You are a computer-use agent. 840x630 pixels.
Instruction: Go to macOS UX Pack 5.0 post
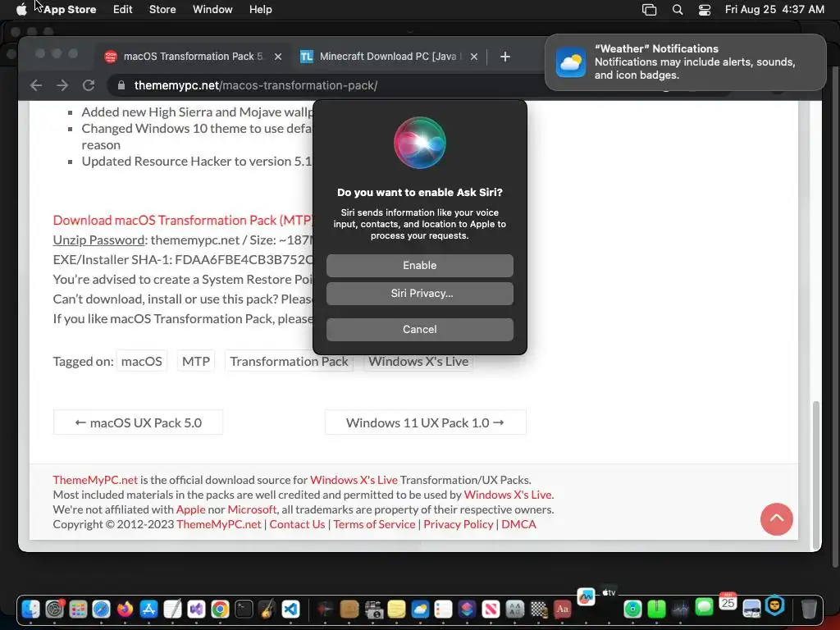click(138, 422)
